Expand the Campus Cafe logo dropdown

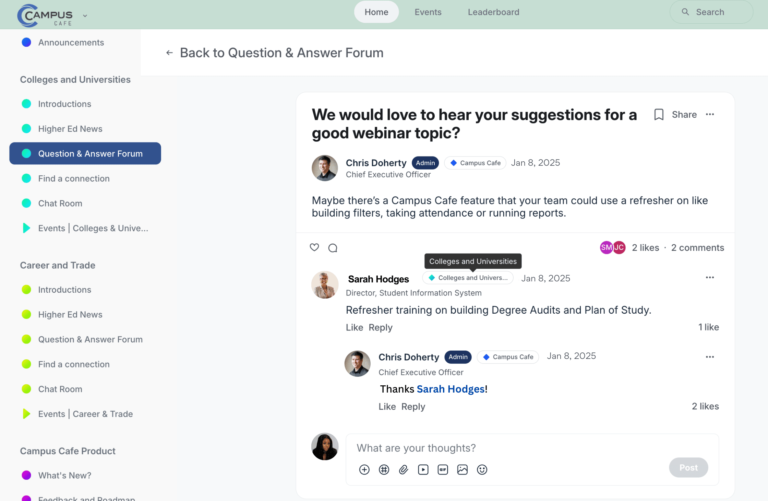pyautogui.click(x=85, y=15)
